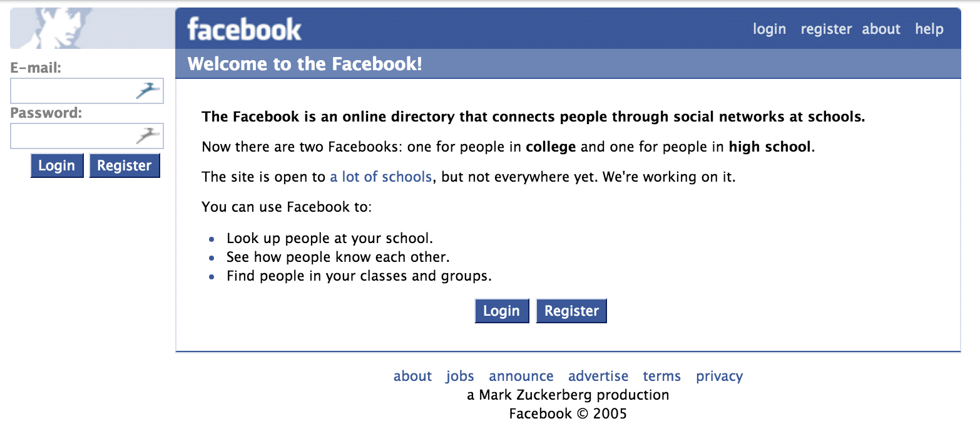Open the footer privacy link
This screenshot has width=980, height=426.
pyautogui.click(x=720, y=376)
